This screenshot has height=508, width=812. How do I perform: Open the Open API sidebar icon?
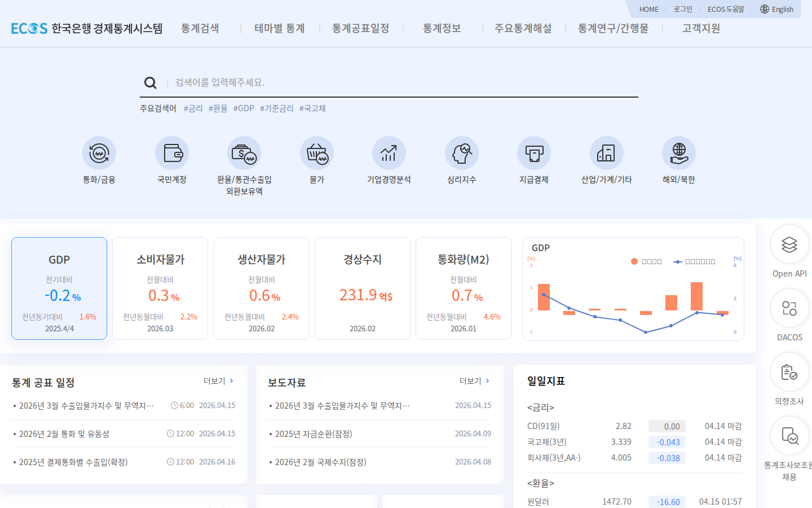(x=789, y=244)
